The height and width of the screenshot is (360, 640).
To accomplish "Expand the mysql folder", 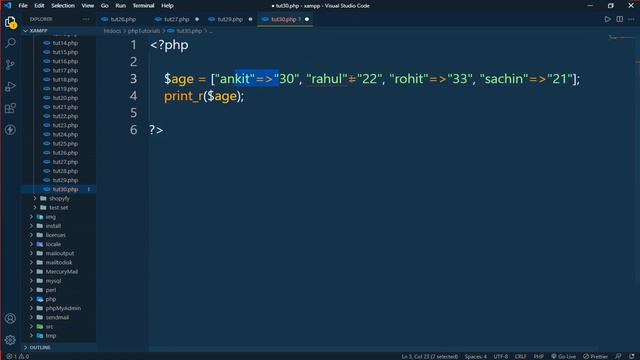I will (53, 281).
